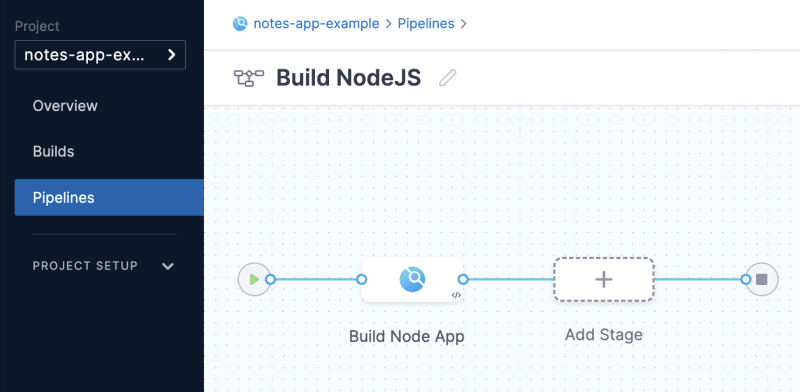Click the connector port right of start node

[x=270, y=279]
